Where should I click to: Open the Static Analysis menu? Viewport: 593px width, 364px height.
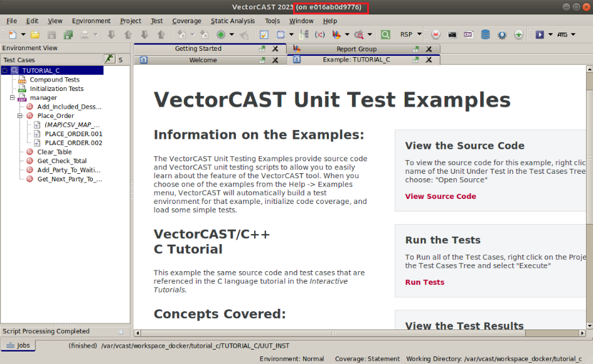pyautogui.click(x=233, y=21)
